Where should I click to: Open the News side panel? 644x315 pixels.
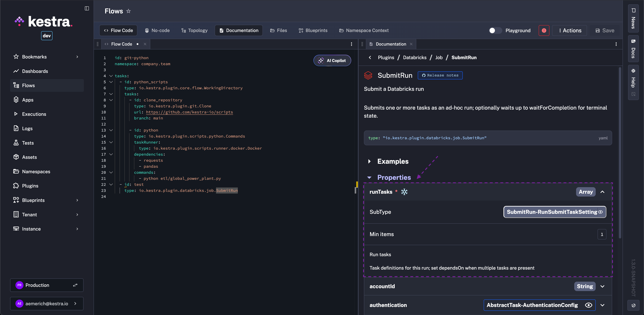tap(633, 19)
